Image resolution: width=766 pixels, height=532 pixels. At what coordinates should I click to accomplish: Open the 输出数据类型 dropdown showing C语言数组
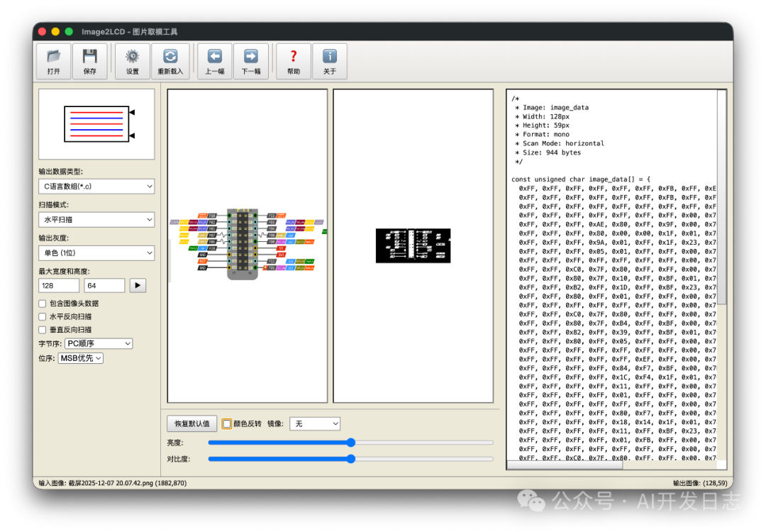[x=96, y=187]
